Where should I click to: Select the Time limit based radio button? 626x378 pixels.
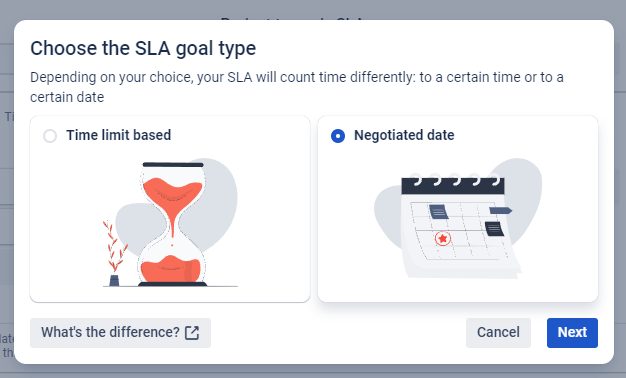[50, 136]
